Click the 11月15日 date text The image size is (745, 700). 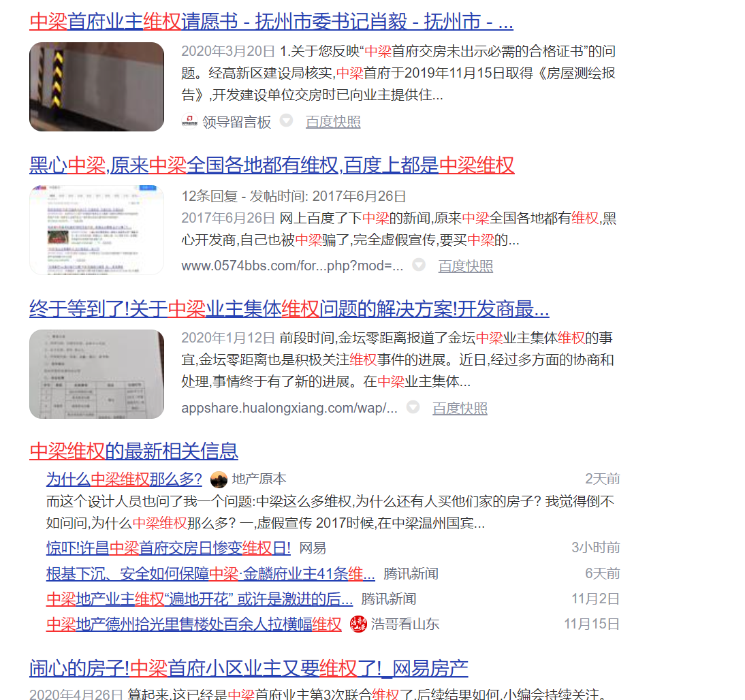592,624
